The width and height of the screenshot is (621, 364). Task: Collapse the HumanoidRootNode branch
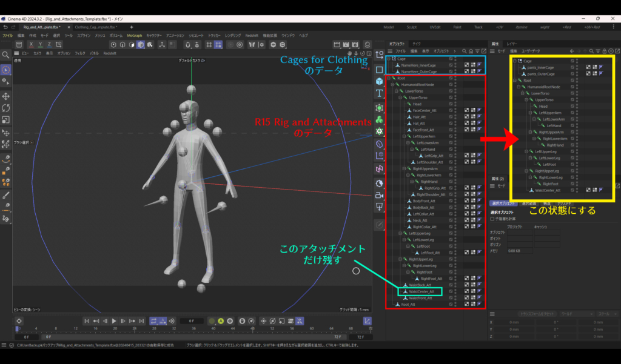point(392,85)
